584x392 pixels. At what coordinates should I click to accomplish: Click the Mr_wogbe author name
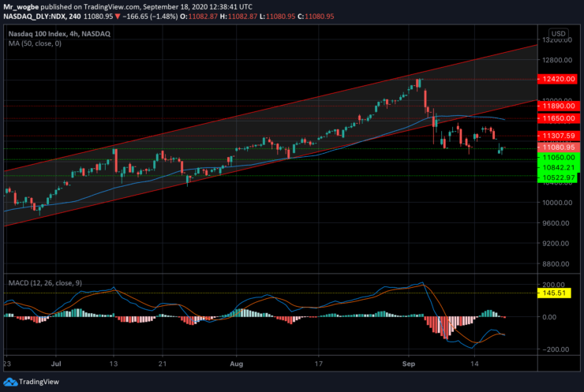tap(21, 6)
